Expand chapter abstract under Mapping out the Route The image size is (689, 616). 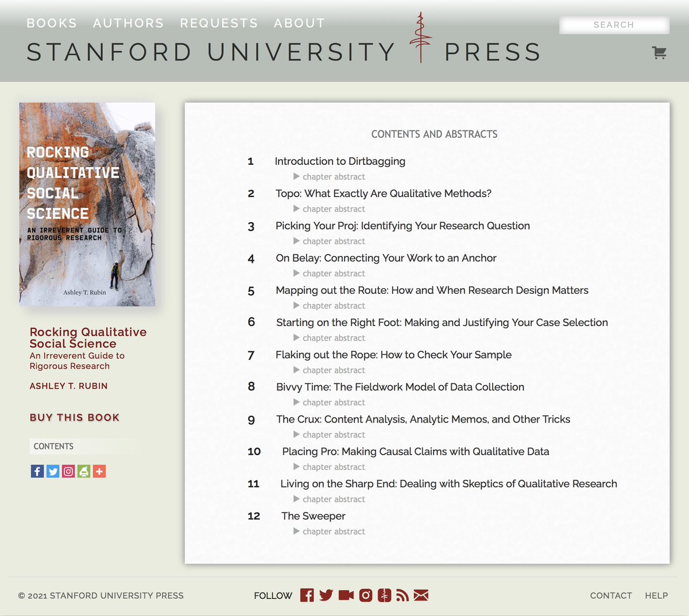point(329,305)
